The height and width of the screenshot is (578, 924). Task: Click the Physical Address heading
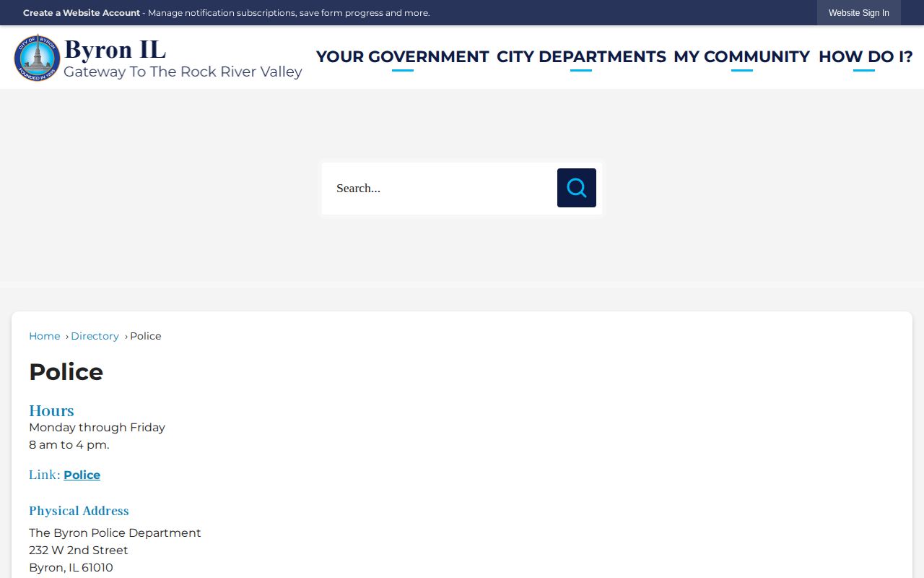(x=79, y=511)
